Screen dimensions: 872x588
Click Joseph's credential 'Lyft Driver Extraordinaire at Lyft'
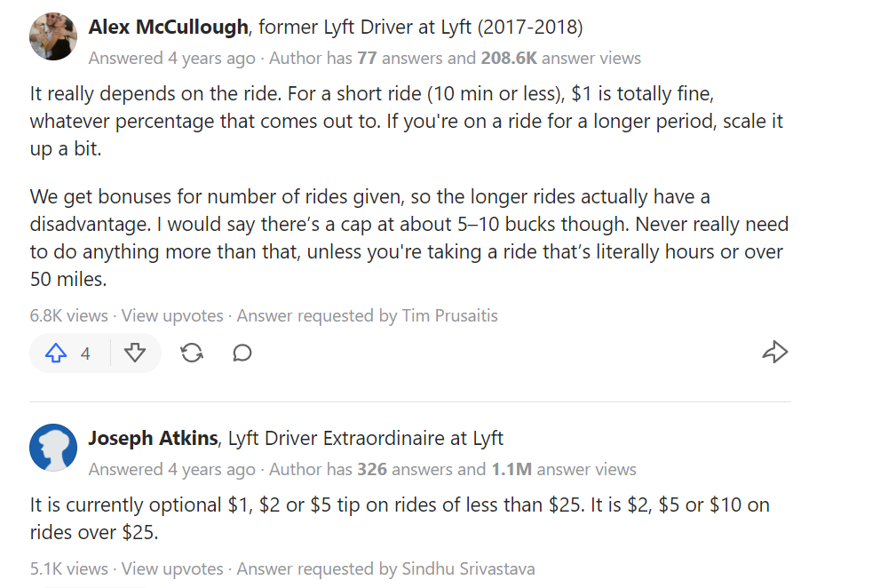click(x=366, y=438)
